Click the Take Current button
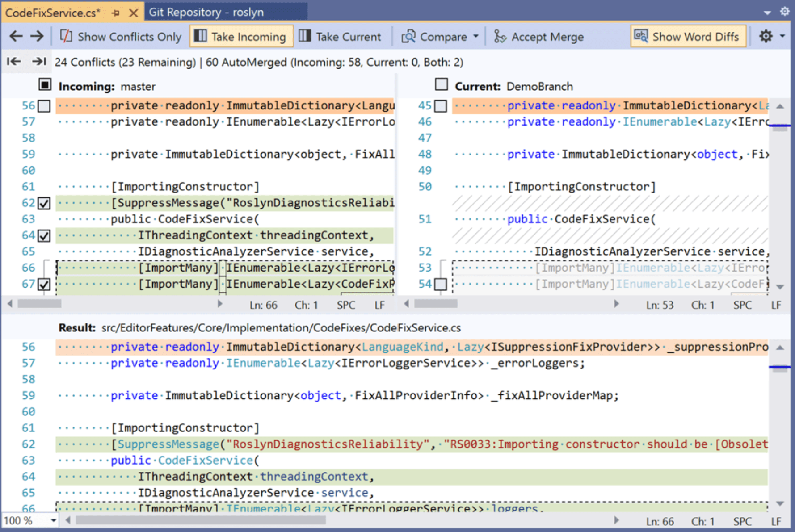Image resolution: width=795 pixels, height=532 pixels. (341, 36)
